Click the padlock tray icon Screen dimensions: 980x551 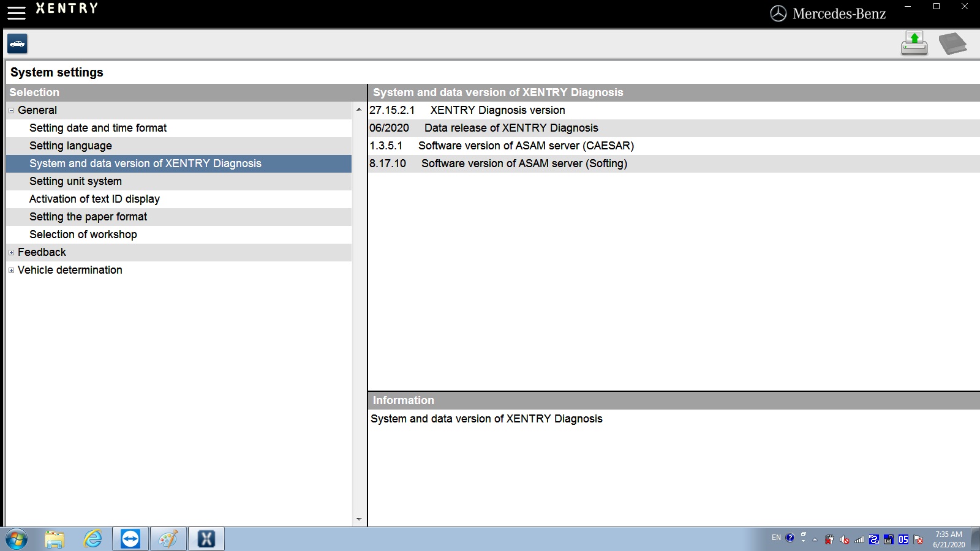click(x=889, y=540)
